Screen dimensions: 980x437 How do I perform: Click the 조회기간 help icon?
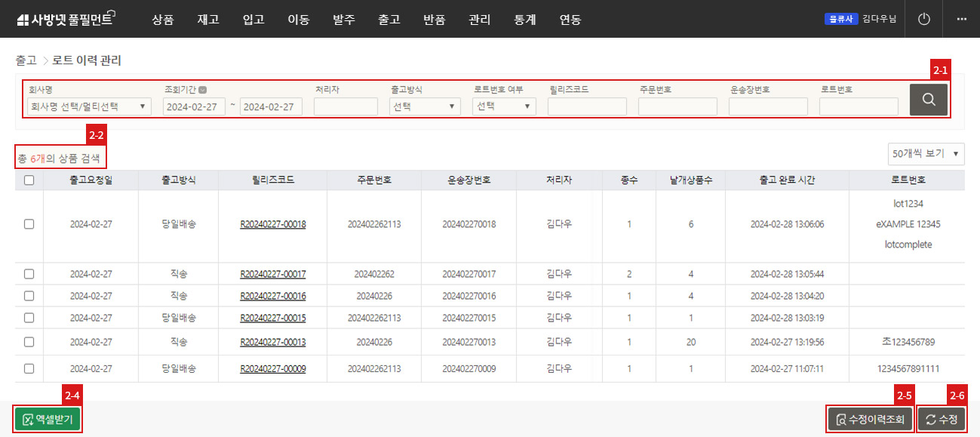[202, 89]
